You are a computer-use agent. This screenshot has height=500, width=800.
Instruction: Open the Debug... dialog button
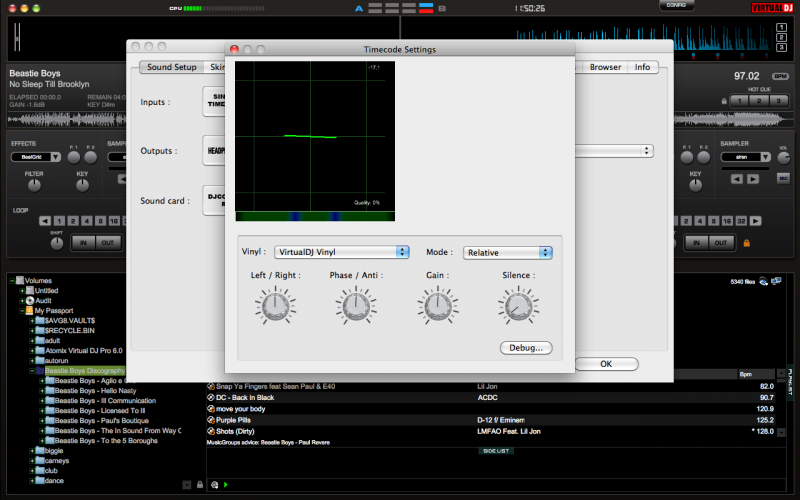(x=526, y=348)
